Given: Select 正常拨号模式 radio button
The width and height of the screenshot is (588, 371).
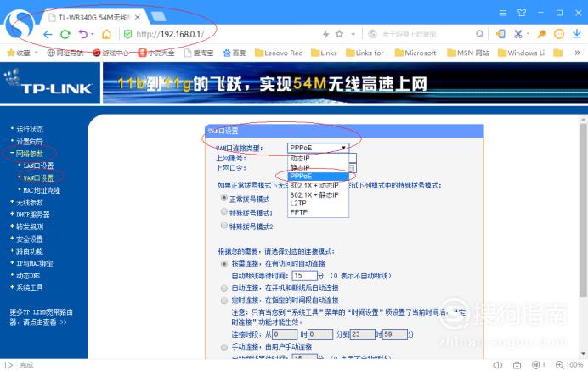Looking at the screenshot, I should pos(224,198).
